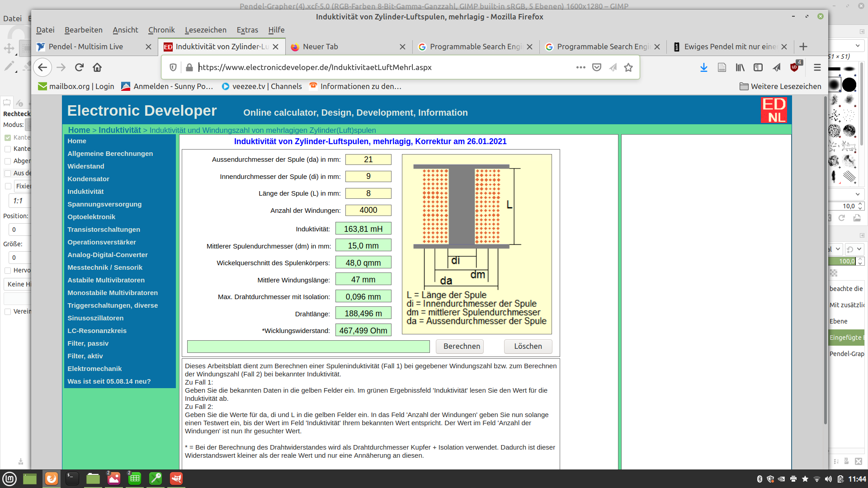Click the Firefox forward arrow button
The width and height of the screenshot is (868, 488).
point(61,68)
